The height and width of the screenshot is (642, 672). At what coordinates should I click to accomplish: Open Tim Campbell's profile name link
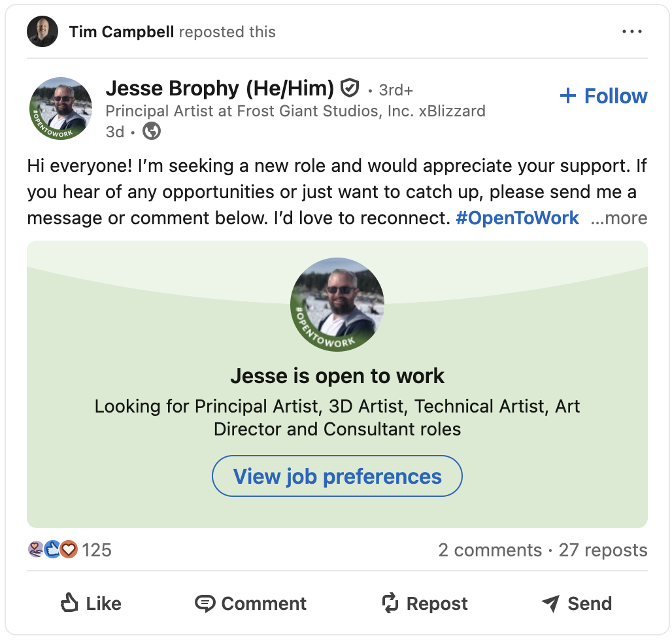click(122, 32)
